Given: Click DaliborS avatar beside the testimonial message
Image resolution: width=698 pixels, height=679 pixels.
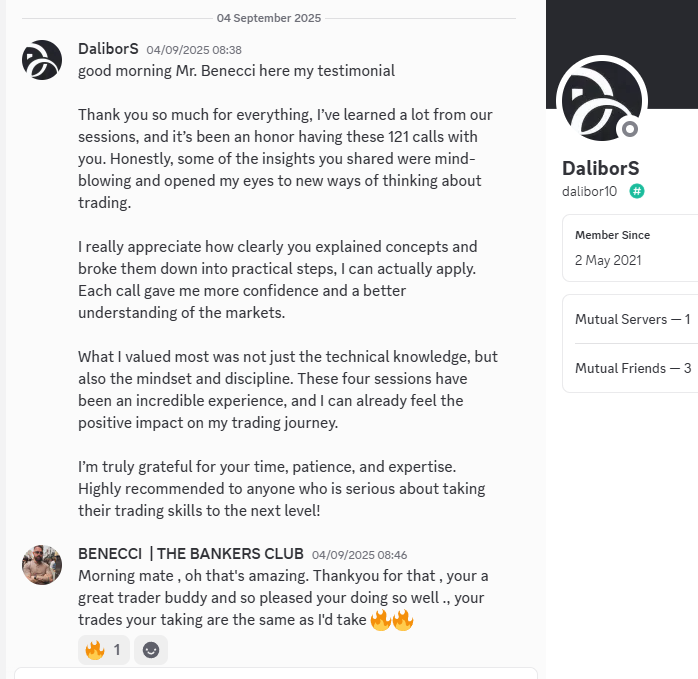Looking at the screenshot, I should [x=42, y=60].
